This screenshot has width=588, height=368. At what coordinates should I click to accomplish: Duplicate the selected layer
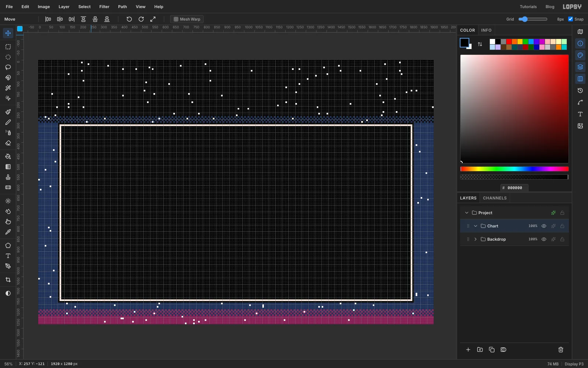492,350
